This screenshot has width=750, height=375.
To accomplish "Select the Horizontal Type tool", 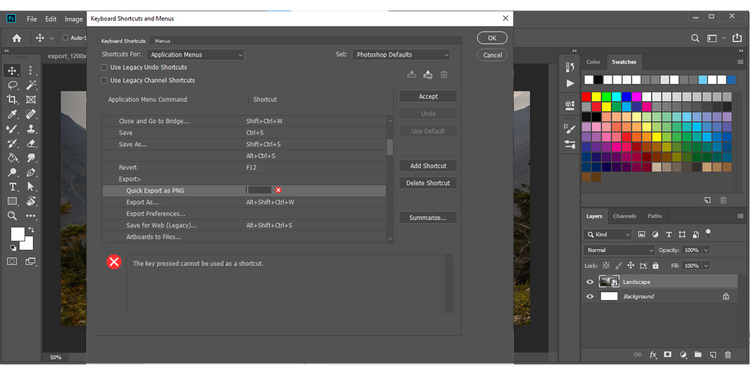I will pos(12,187).
